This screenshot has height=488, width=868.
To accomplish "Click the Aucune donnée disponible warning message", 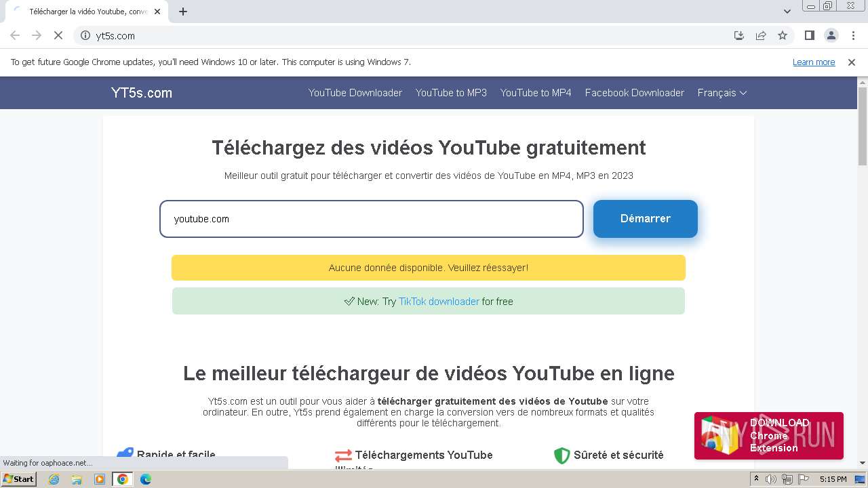I will click(x=429, y=268).
